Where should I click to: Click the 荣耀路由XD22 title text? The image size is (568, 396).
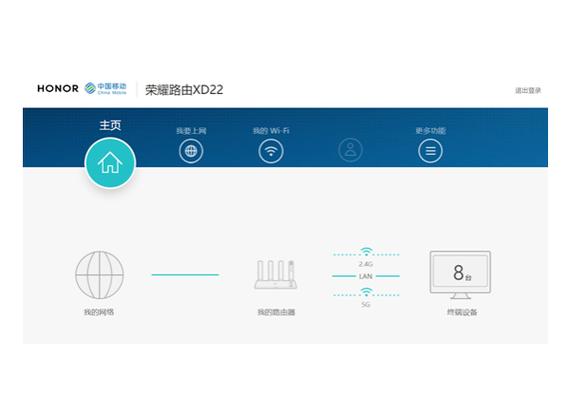tap(184, 89)
